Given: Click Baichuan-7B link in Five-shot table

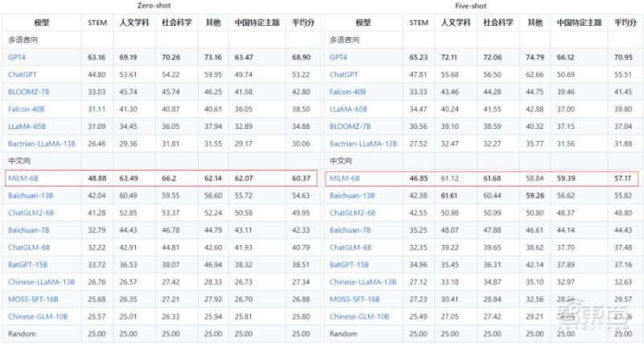Looking at the screenshot, I should (350, 230).
